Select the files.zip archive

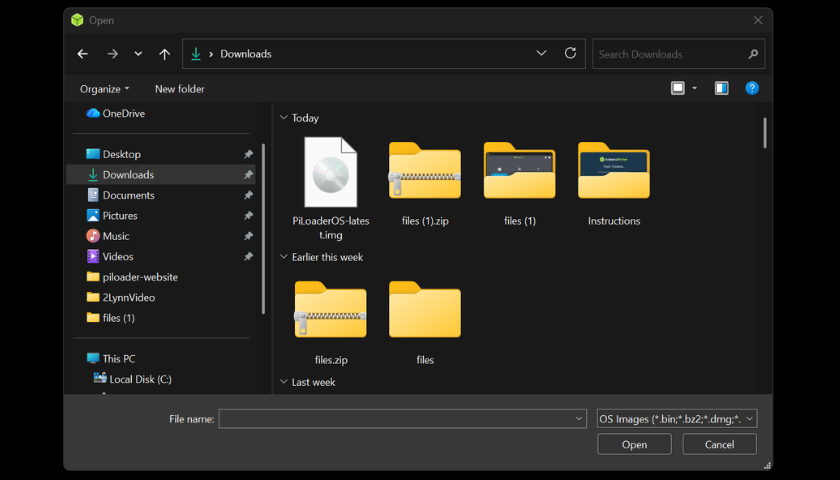(331, 322)
